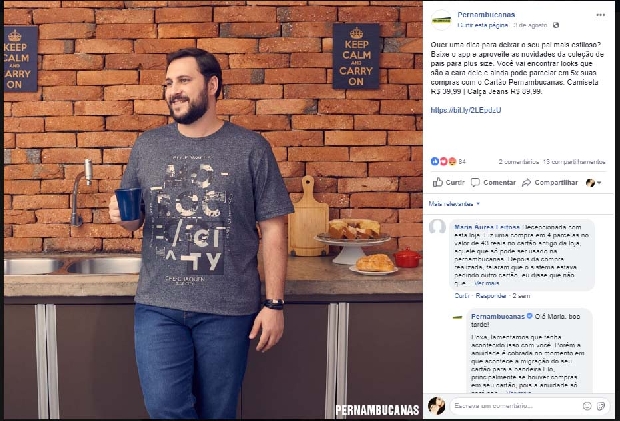Click the like reaction icon beside 84
This screenshot has height=421, width=620.
pyautogui.click(x=435, y=161)
